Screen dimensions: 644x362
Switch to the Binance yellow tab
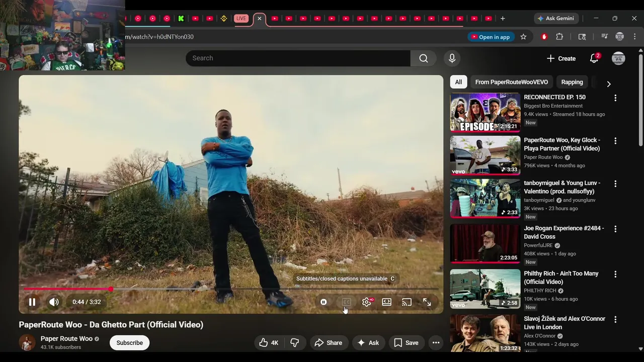pyautogui.click(x=224, y=19)
